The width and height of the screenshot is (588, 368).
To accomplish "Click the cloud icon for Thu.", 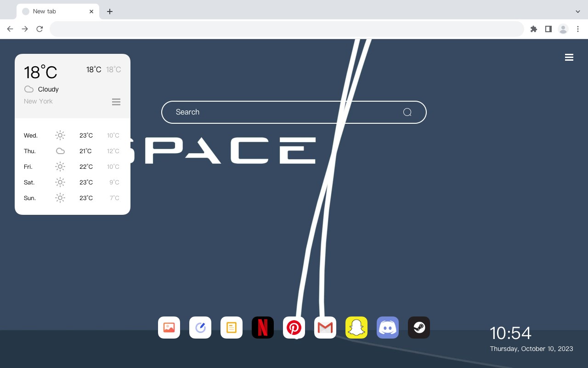I will coord(60,151).
